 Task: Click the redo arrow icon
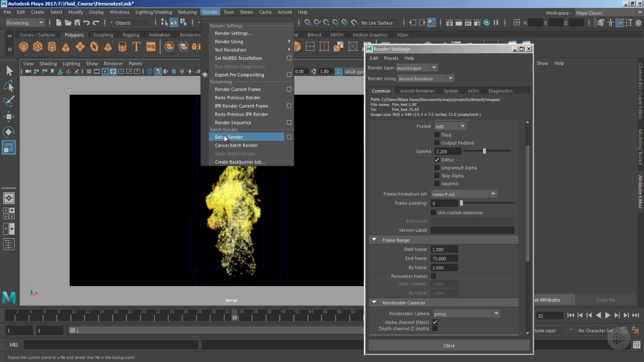coord(96,23)
